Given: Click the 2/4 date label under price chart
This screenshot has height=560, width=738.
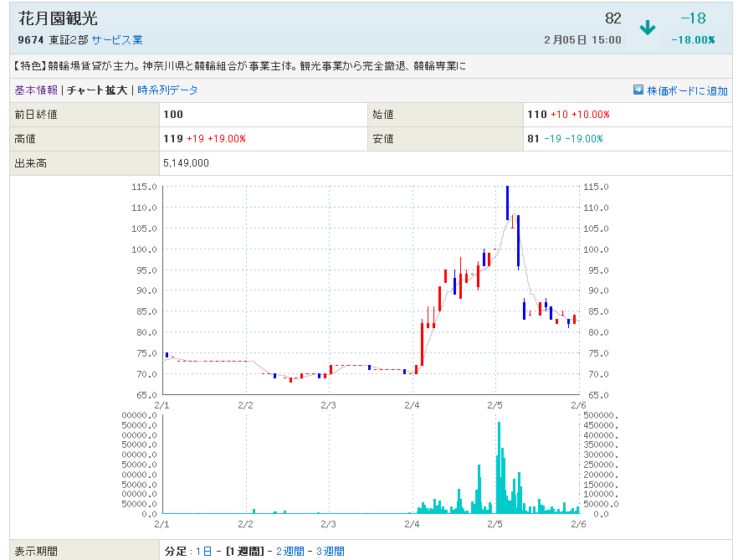Looking at the screenshot, I should pyautogui.click(x=412, y=405).
